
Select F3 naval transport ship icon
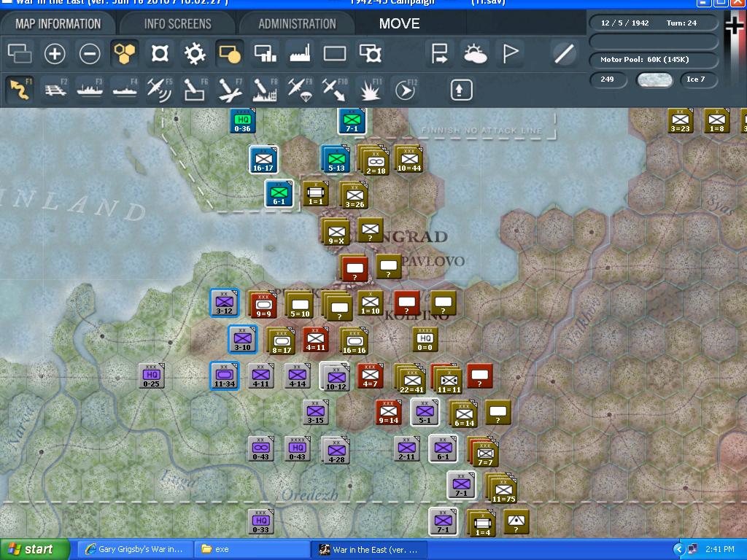point(90,90)
